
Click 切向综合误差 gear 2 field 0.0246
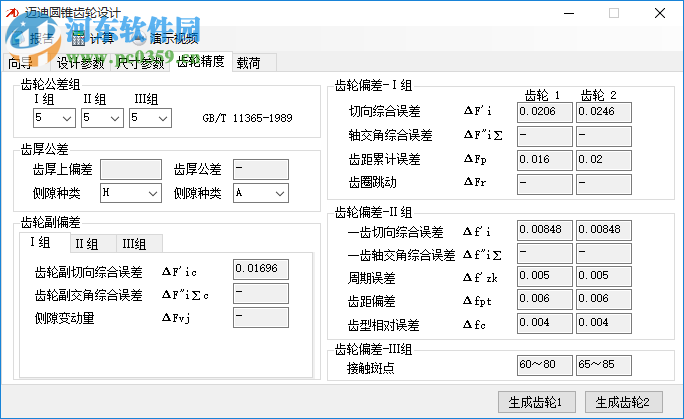[x=603, y=112]
